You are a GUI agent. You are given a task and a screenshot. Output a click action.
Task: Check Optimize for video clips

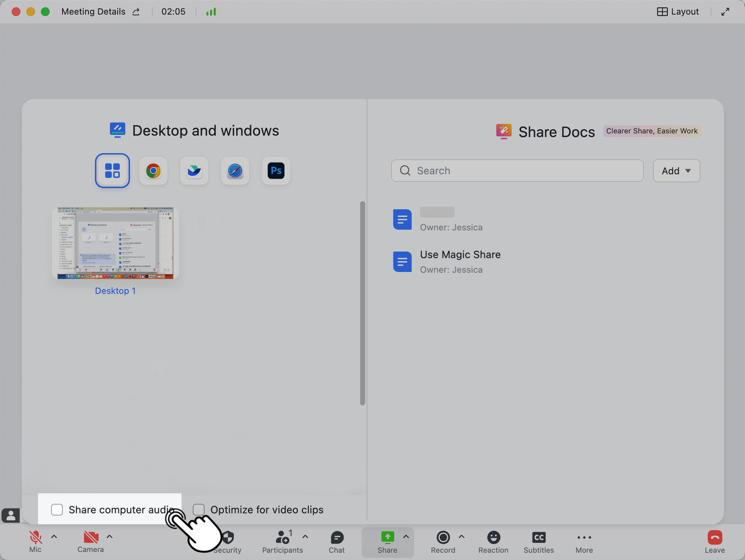(x=198, y=509)
